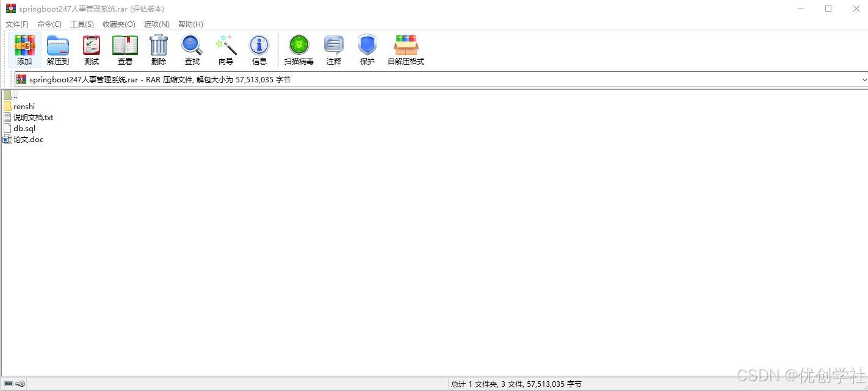Screen dimensions: 868x391
Task: Open the 帮助(H) menu
Action: coord(190,24)
